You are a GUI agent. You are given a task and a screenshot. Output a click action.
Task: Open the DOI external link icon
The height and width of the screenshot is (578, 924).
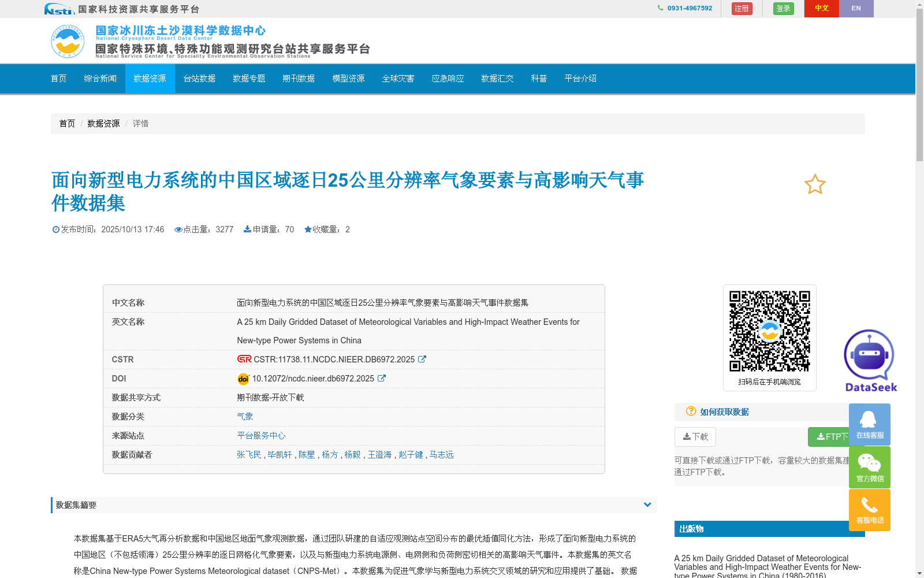[x=382, y=378]
